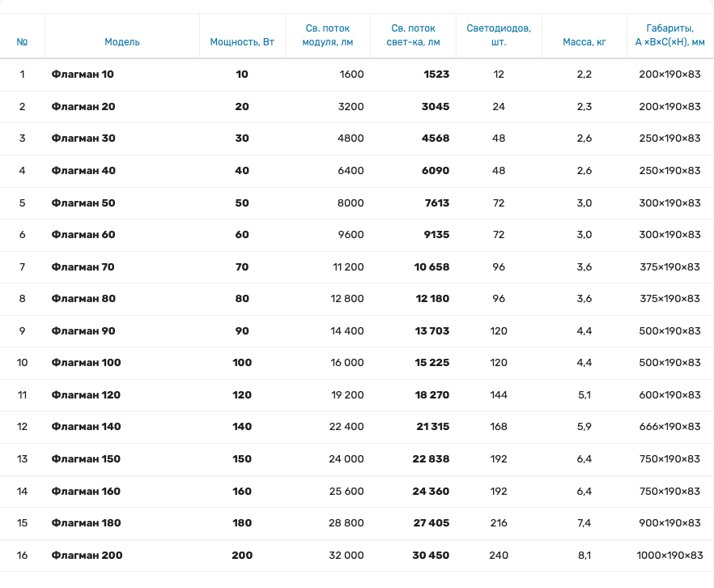
Task: Click module flux value 11 200
Action: click(348, 267)
